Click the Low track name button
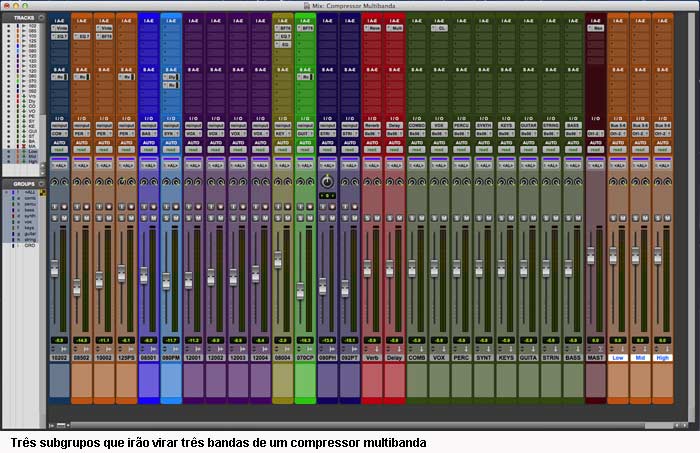The width and height of the screenshot is (700, 453). coord(618,357)
